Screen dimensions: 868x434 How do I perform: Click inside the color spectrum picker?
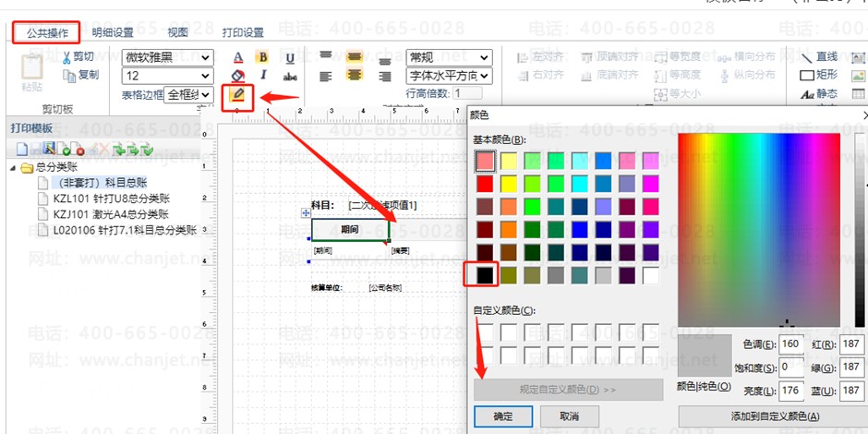[759, 230]
